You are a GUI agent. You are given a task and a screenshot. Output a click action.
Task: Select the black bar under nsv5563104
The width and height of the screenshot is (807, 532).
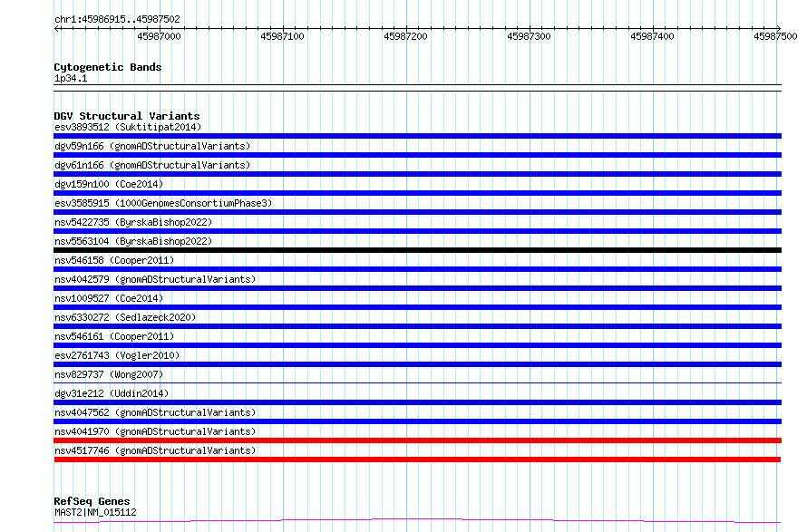417,250
